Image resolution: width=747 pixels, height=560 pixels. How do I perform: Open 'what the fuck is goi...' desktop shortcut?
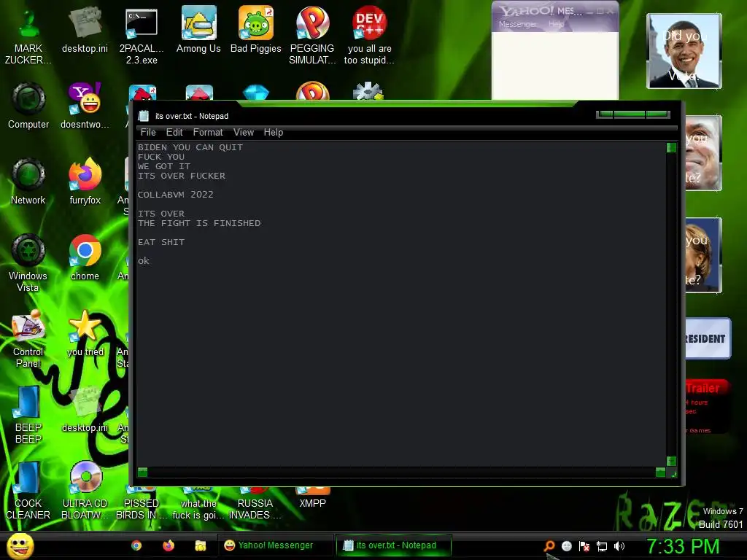coord(198,505)
